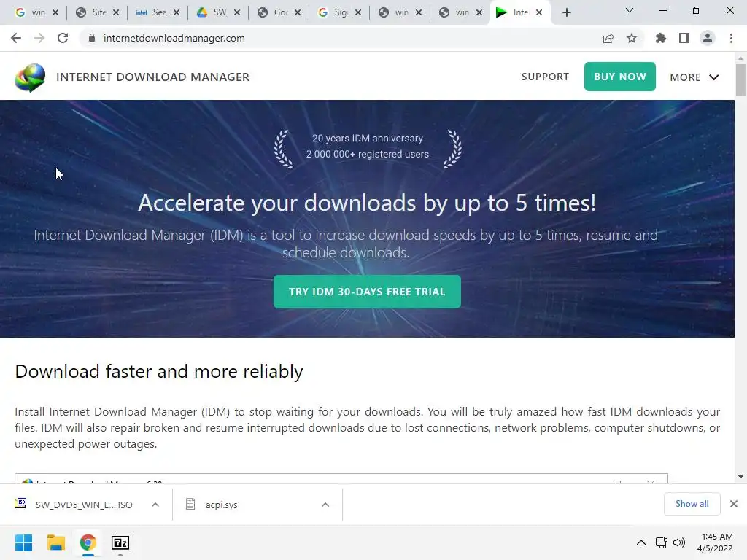The width and height of the screenshot is (747, 560).
Task: Close the downloads bar
Action: (x=734, y=504)
